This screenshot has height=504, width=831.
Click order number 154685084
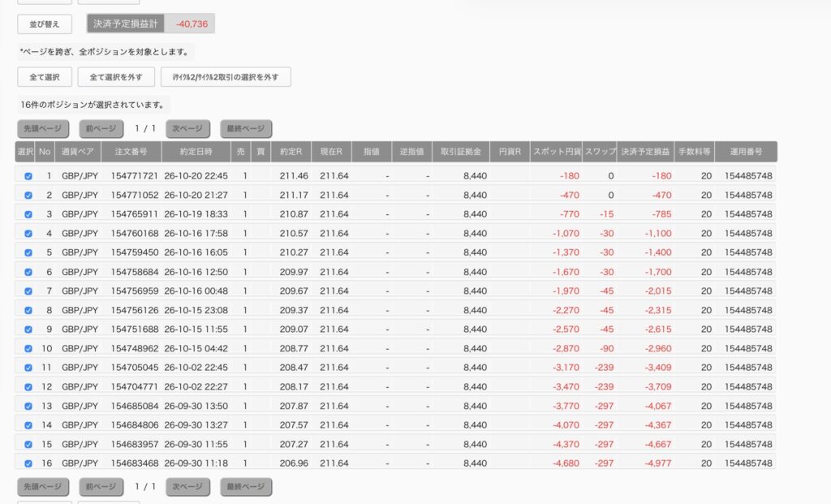[135, 406]
